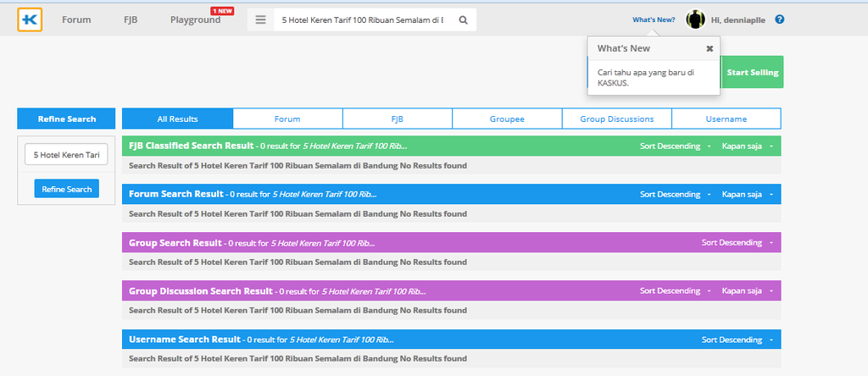Click 'Cari tahu apa yang baru' popup text
Image resolution: width=868 pixels, height=376 pixels.
[646, 78]
